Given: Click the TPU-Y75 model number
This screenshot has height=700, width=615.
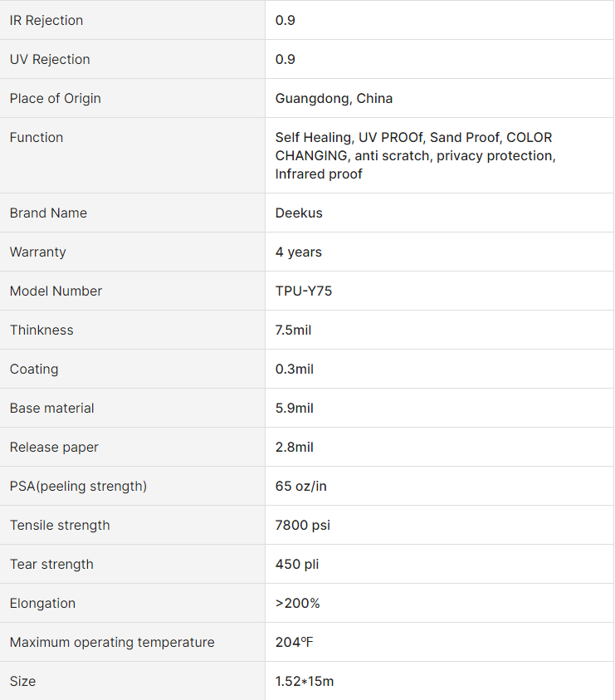Looking at the screenshot, I should point(304,291).
